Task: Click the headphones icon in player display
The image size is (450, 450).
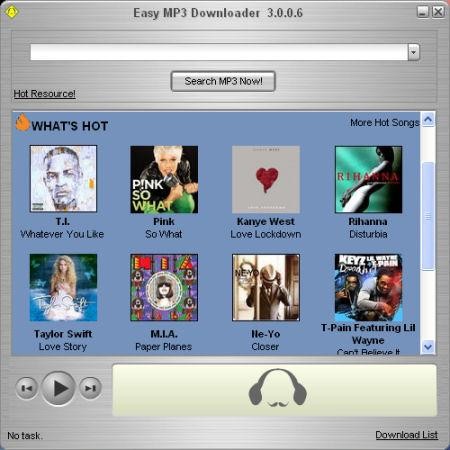Action: point(277,388)
